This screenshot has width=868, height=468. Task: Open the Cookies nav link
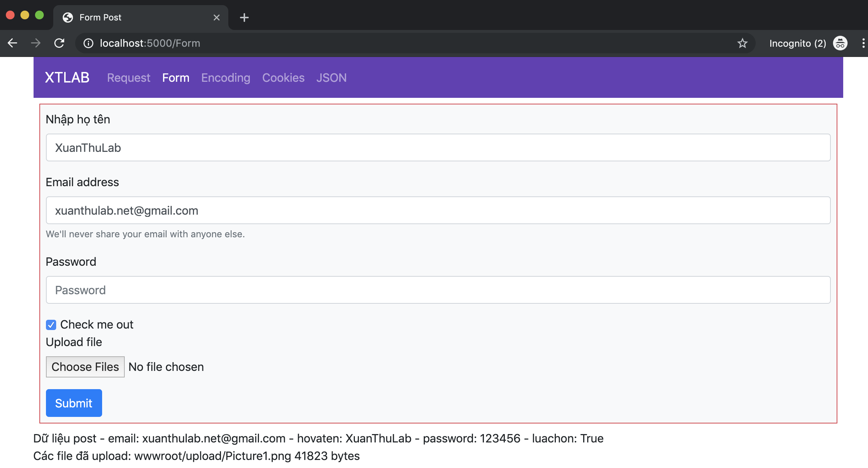[283, 78]
